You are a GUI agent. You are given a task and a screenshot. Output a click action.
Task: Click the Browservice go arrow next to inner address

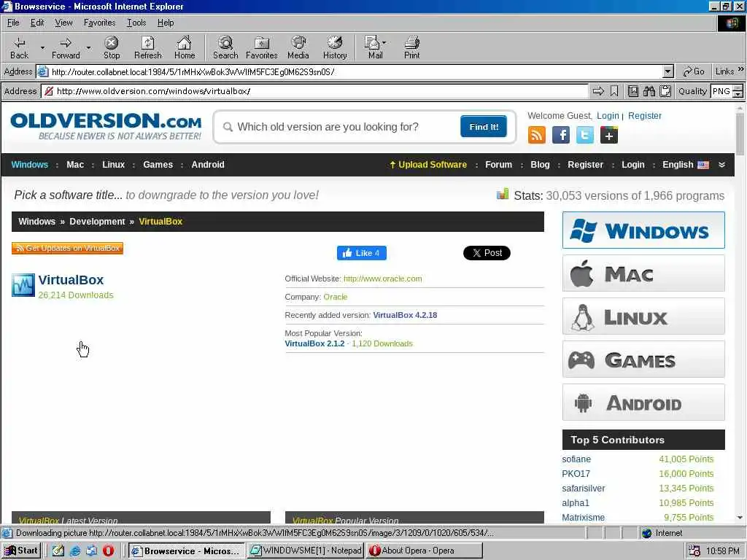598,91
